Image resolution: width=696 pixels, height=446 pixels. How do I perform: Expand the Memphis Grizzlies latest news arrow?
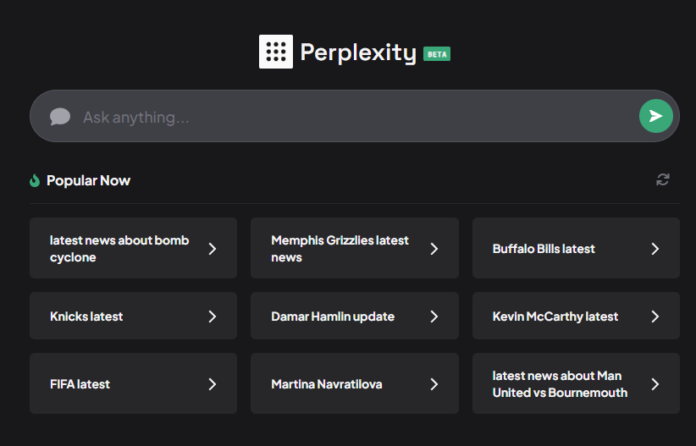[434, 249]
